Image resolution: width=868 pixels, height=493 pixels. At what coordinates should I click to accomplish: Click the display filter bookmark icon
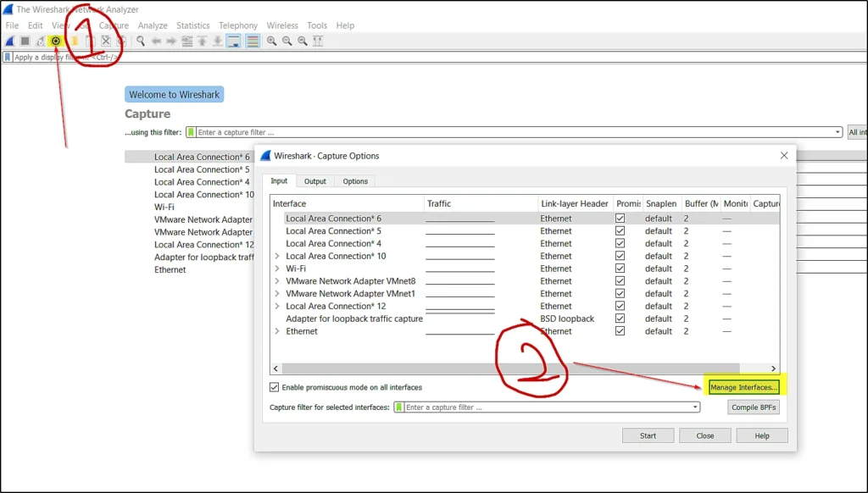tap(7, 57)
